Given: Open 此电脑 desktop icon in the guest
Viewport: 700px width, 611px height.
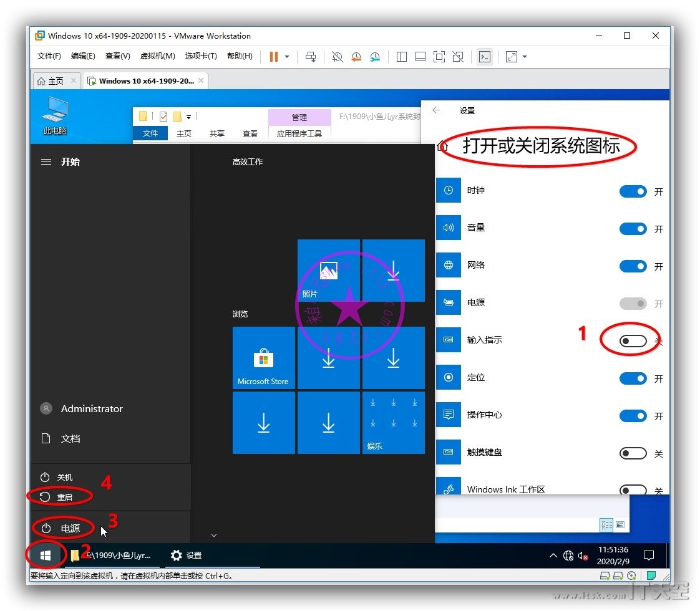Looking at the screenshot, I should click(55, 115).
